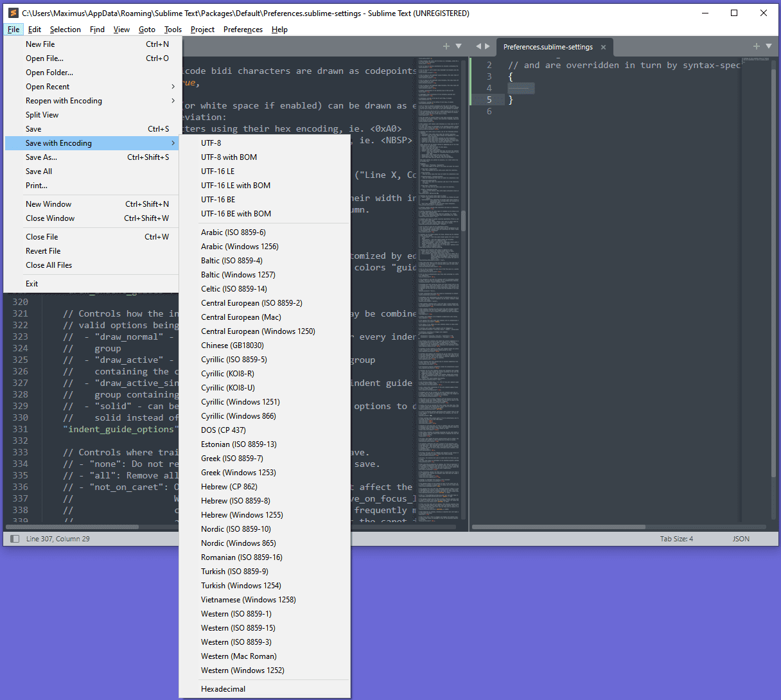
Task: Choose Open File... menu entry
Action: tap(92, 58)
